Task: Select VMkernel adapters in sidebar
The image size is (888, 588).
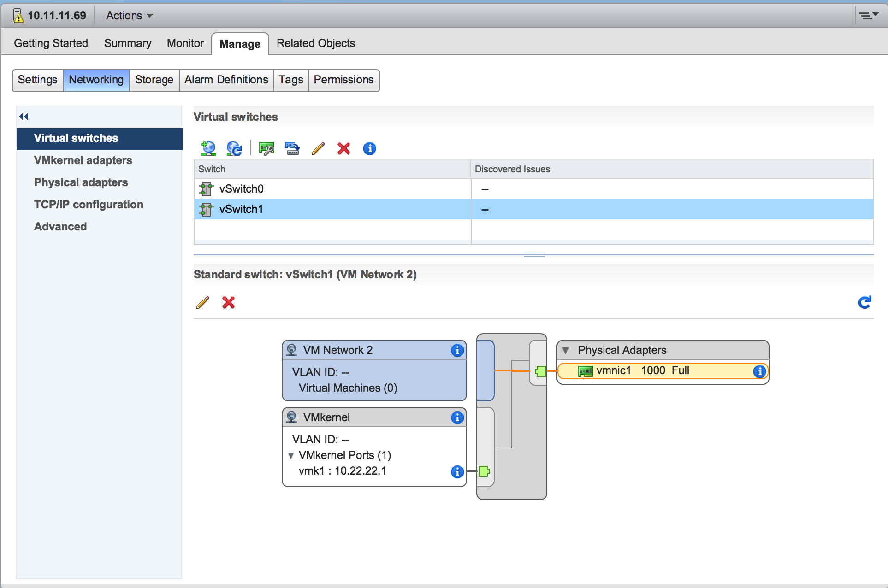Action: (x=83, y=160)
